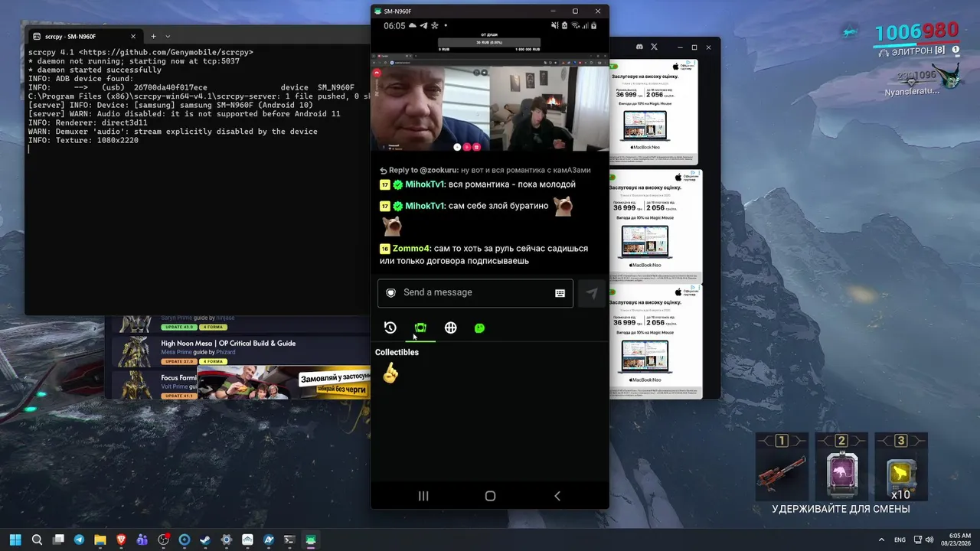Click the Collectibles section heading

[x=397, y=352]
